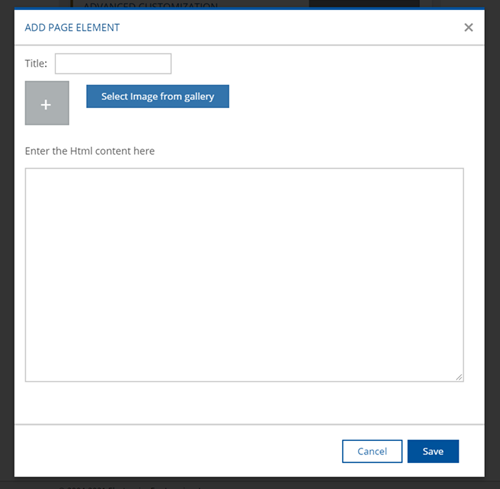
Task: Click the plus icon to add image
Action: pos(46,105)
